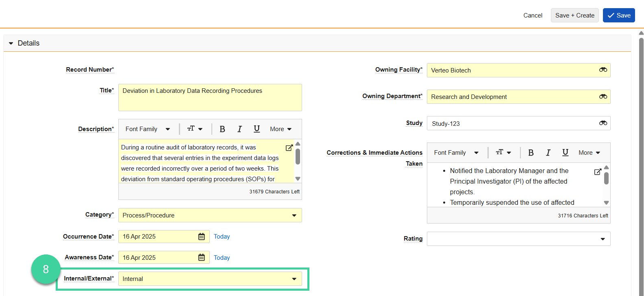Apply italic in Corrections editor toolbar
This screenshot has width=644, height=296.
[x=548, y=153]
